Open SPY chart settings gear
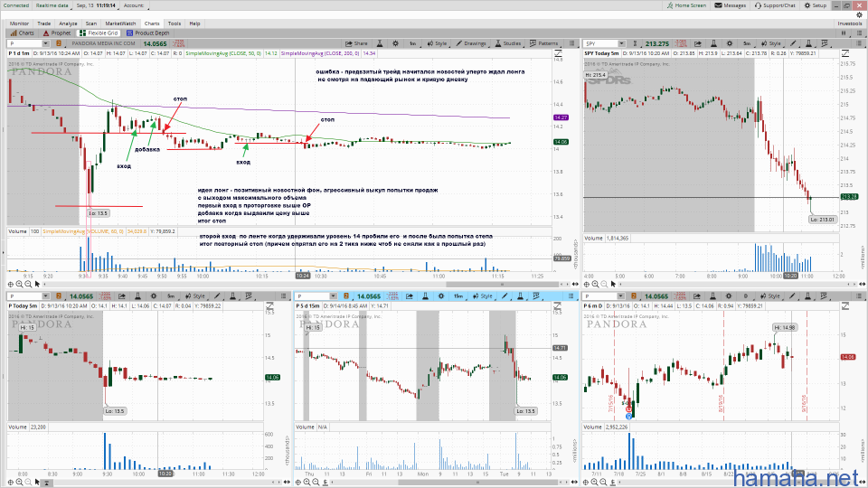Image resolution: width=868 pixels, height=488 pixels. pos(730,43)
